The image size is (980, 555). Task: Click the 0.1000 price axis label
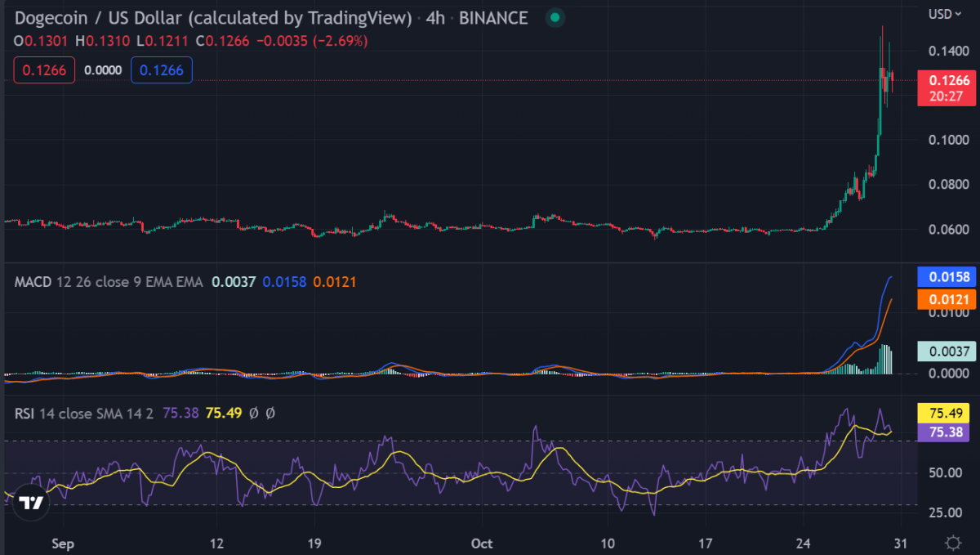pyautogui.click(x=950, y=140)
